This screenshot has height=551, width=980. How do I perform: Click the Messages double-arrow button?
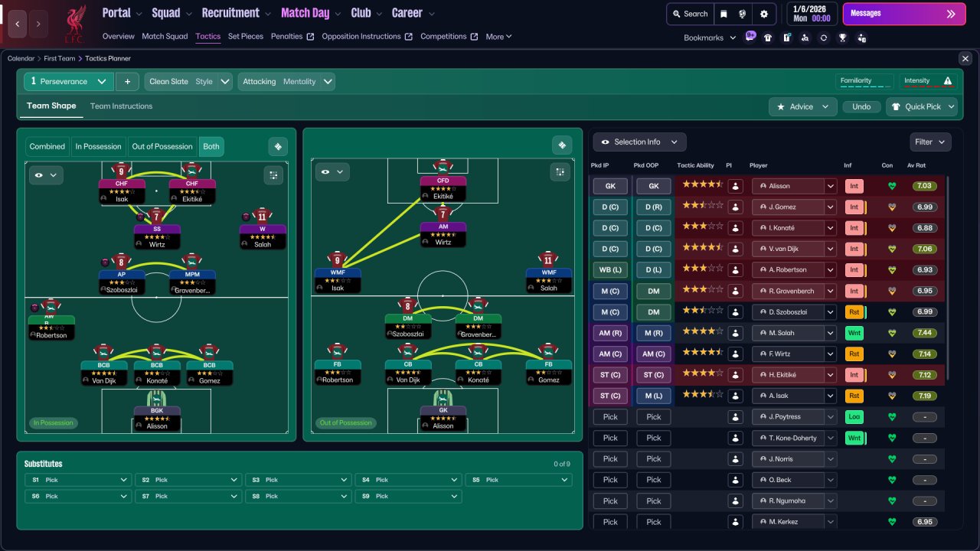[952, 14]
